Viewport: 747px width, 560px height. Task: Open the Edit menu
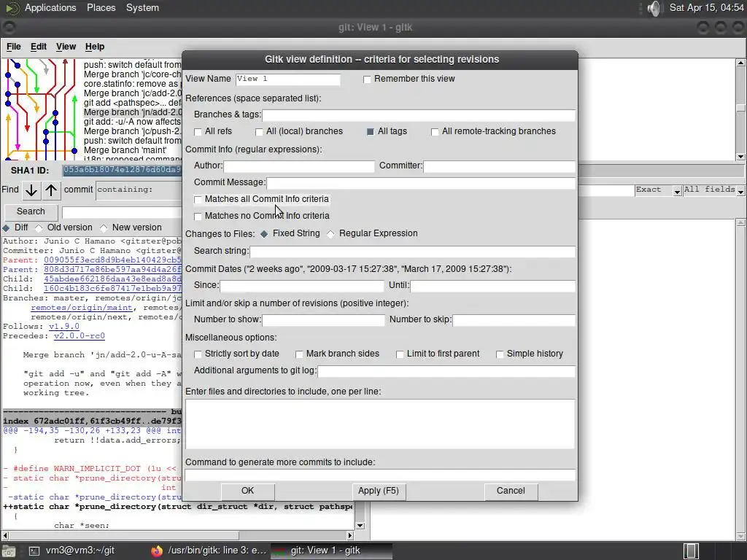click(x=39, y=47)
